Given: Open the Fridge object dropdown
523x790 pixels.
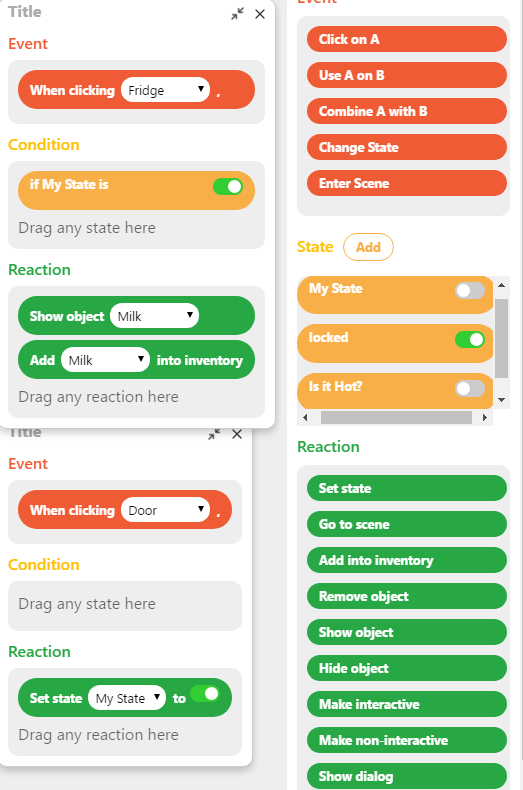Looking at the screenshot, I should 165,90.
